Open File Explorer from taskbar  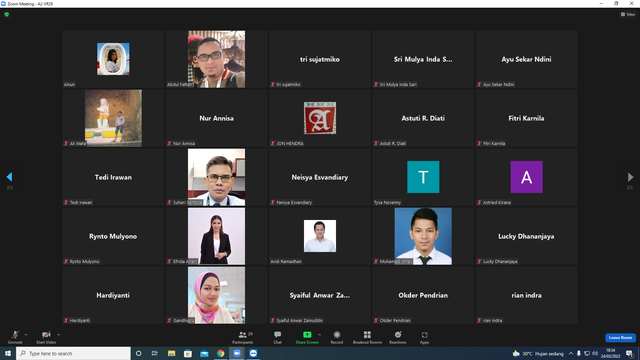(x=171, y=353)
